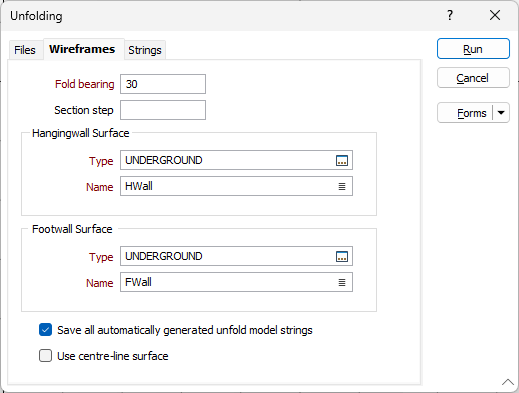Viewport: 519px width, 393px height.
Task: Uncheck Save all automatically generated unfold strings
Action: pos(45,330)
